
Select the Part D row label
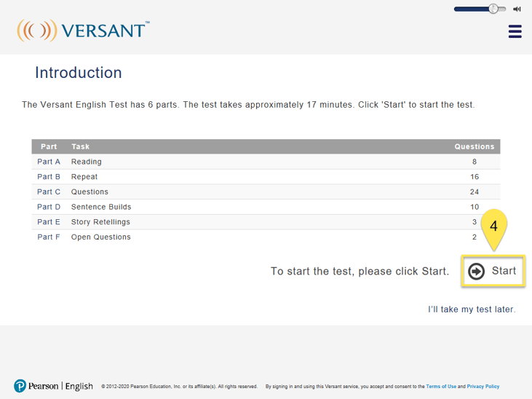(x=49, y=207)
